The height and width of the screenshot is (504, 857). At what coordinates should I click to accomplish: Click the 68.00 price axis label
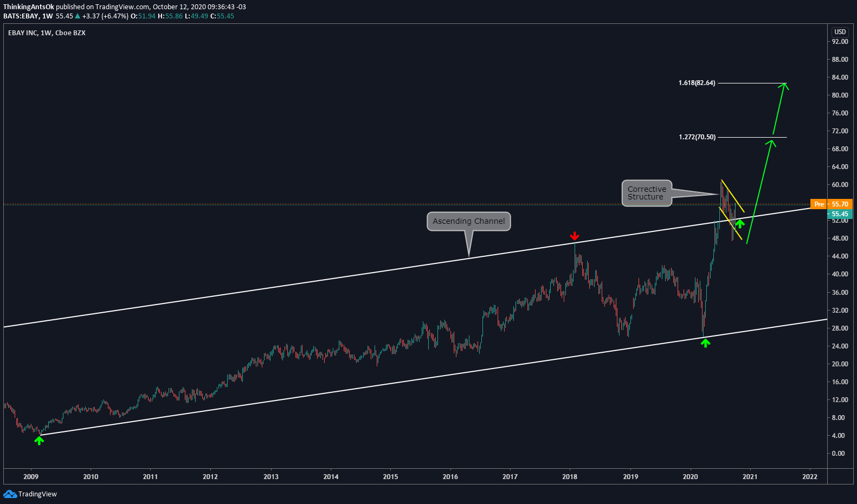pos(840,149)
